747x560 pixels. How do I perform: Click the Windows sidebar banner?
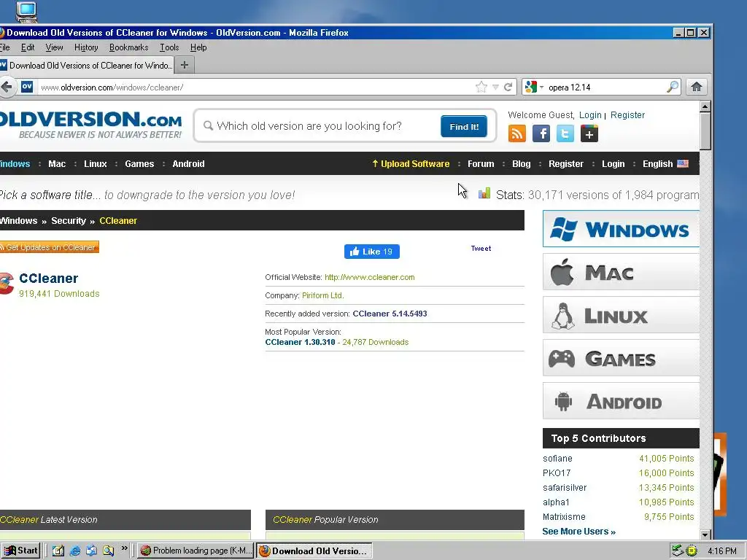(621, 229)
